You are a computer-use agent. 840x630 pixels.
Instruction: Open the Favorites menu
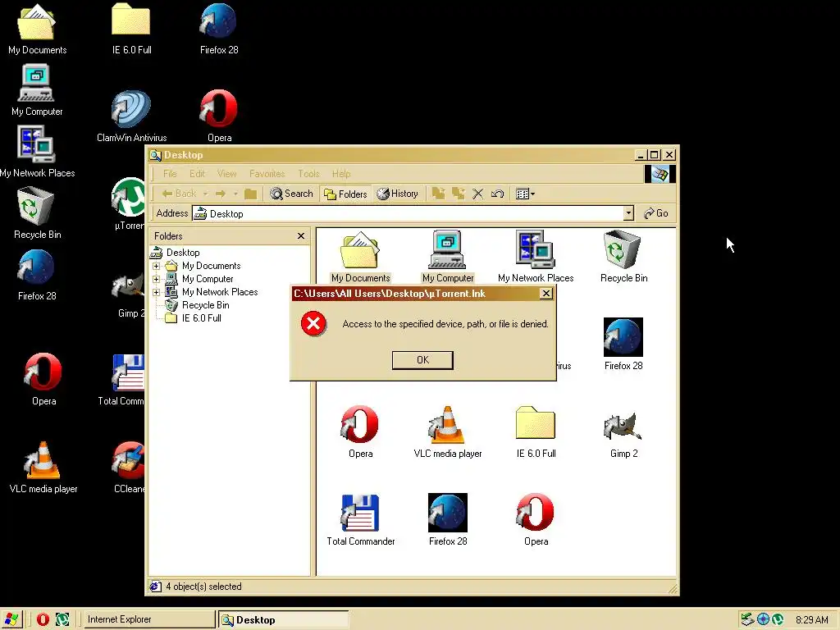pyautogui.click(x=267, y=174)
